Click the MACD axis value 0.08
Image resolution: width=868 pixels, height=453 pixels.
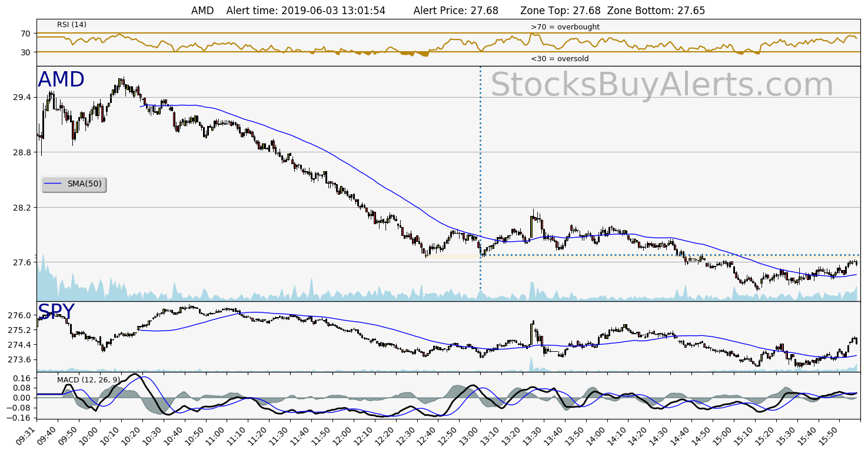(23, 388)
